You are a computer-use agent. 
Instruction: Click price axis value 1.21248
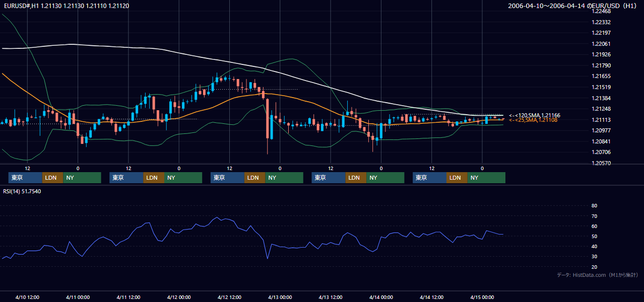tap(600, 109)
